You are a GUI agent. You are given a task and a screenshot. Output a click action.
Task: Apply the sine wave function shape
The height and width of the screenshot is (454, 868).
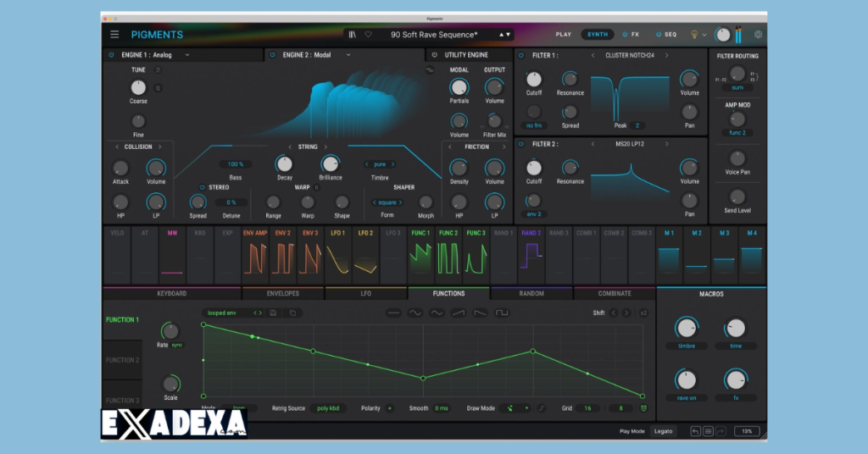pyautogui.click(x=415, y=313)
